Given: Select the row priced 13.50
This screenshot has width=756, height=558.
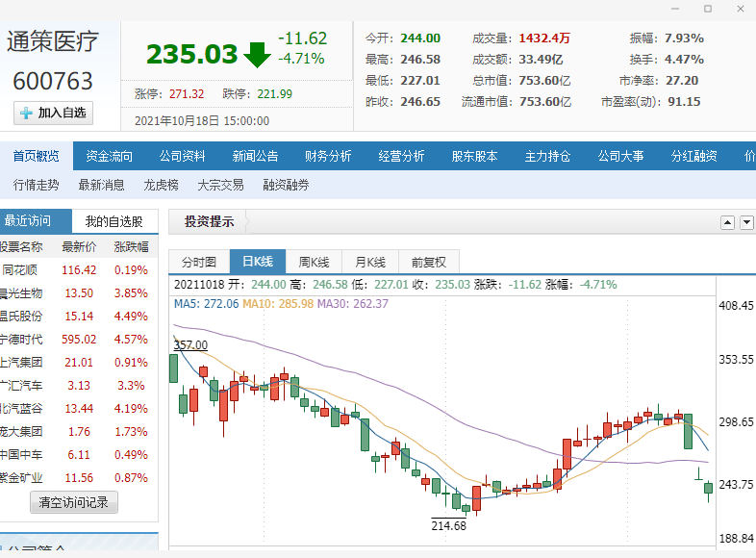Looking at the screenshot, I should click(79, 293).
